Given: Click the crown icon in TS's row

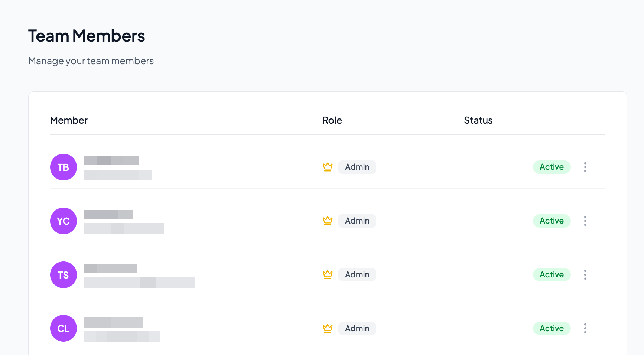Looking at the screenshot, I should [x=328, y=275].
